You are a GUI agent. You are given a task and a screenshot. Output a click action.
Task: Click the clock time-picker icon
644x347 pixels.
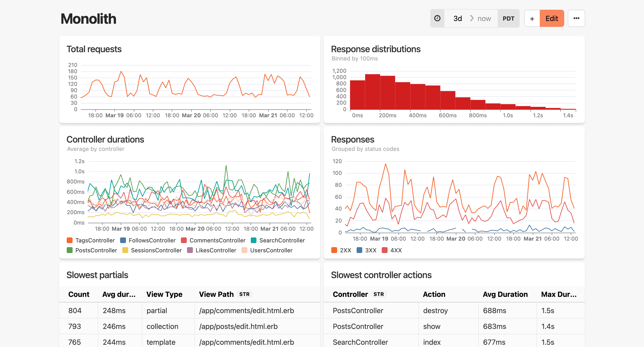click(437, 19)
